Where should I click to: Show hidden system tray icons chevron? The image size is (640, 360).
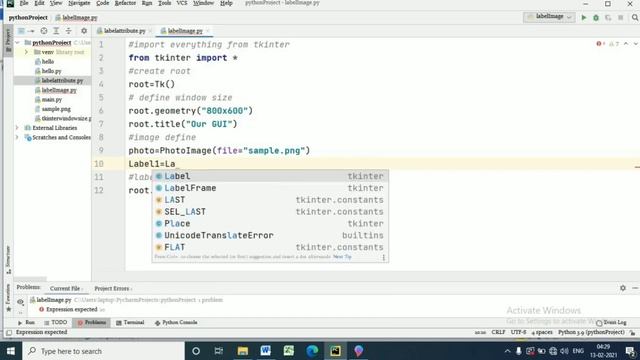507,351
